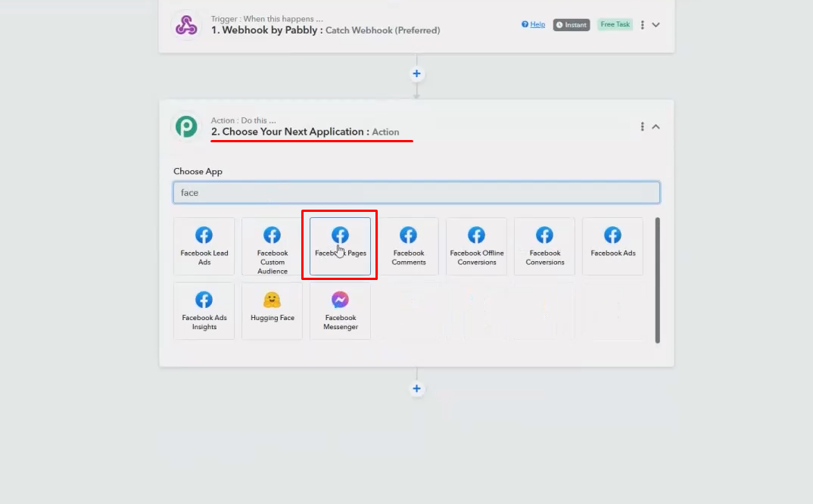Collapse the Choose Your Next Application step
Viewport: 813px width, 504px height.
[x=656, y=126]
